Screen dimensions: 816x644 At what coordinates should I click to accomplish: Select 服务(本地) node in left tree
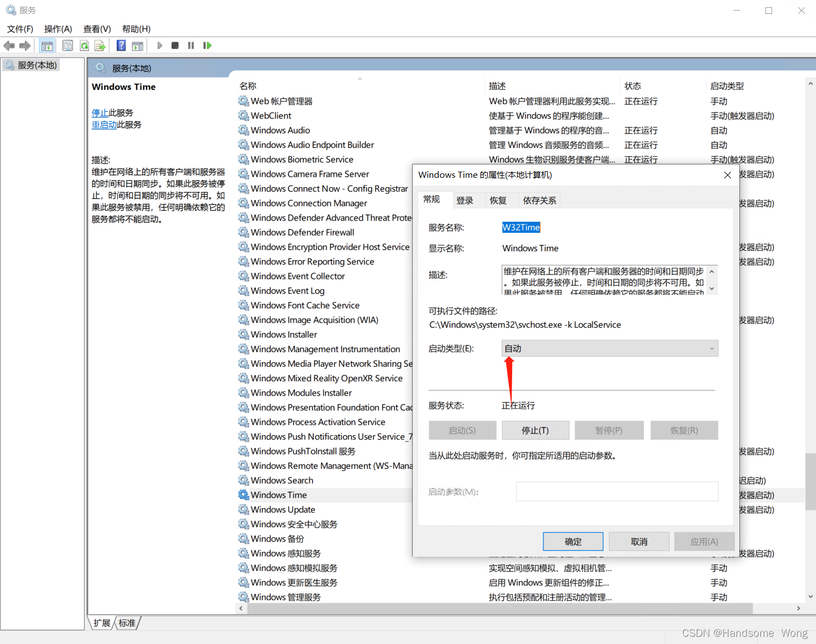tap(31, 65)
